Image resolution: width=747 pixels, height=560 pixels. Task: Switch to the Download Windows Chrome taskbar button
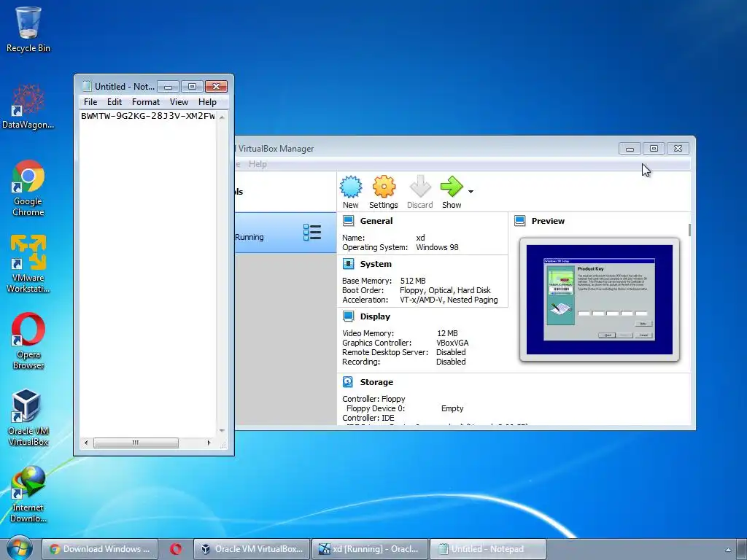point(99,549)
